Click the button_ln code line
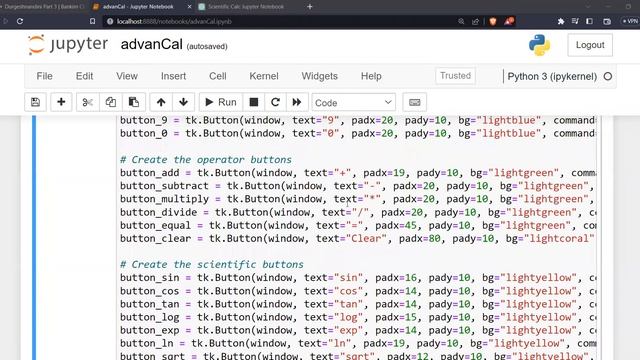This screenshot has width=640, height=360. 358,343
